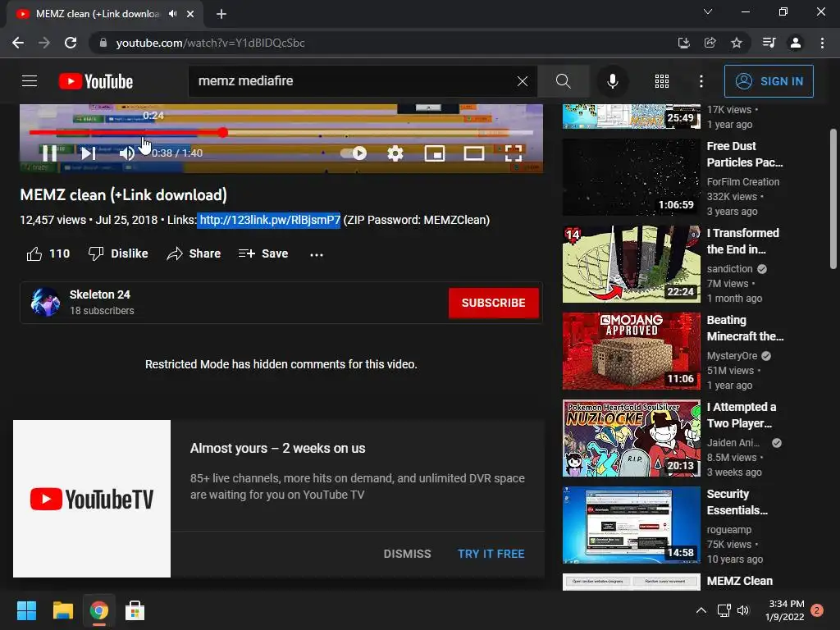Dismiss the YouTube TV promo

click(x=407, y=554)
